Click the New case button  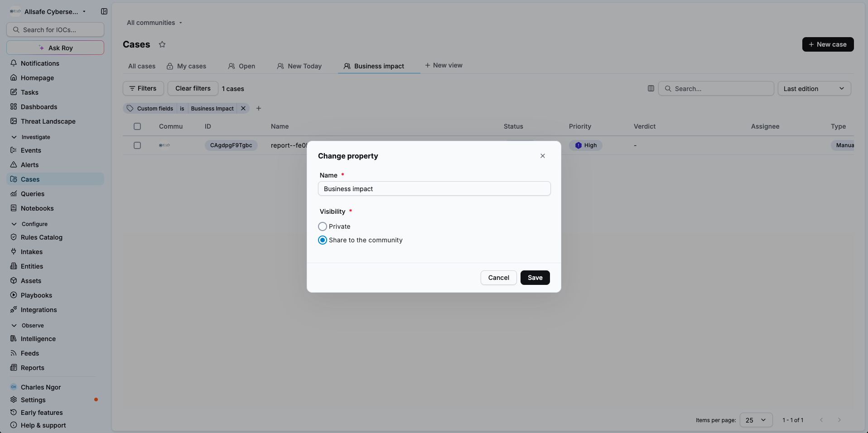(x=828, y=44)
